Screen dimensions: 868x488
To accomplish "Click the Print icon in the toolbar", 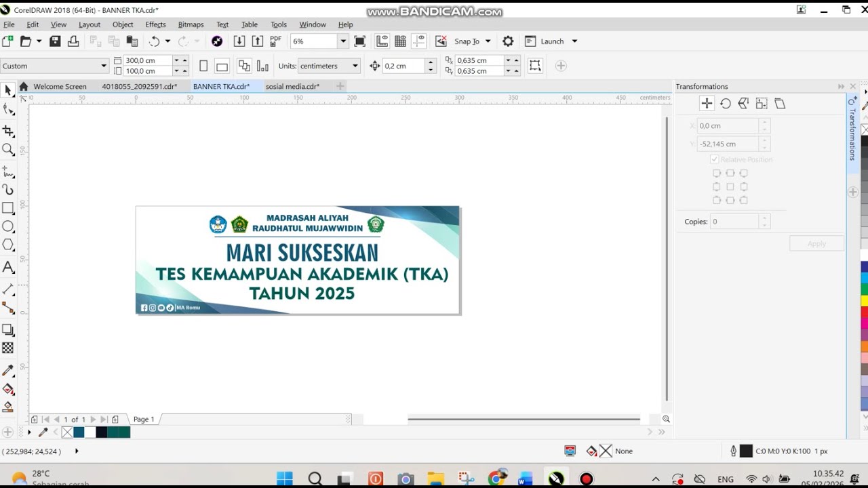I will coord(73,41).
